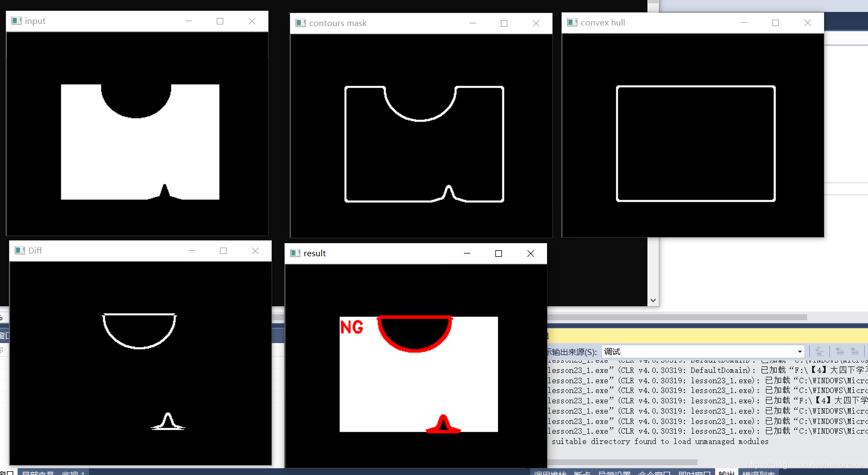868x475 pixels.
Task: Click the Diff window's title bar icon
Action: [x=20, y=250]
